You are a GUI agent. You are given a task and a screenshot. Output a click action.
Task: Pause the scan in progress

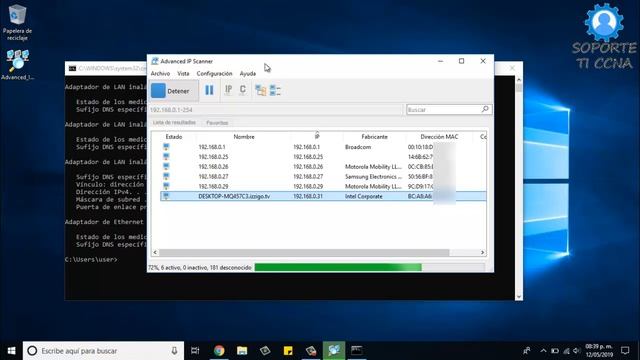[209, 90]
